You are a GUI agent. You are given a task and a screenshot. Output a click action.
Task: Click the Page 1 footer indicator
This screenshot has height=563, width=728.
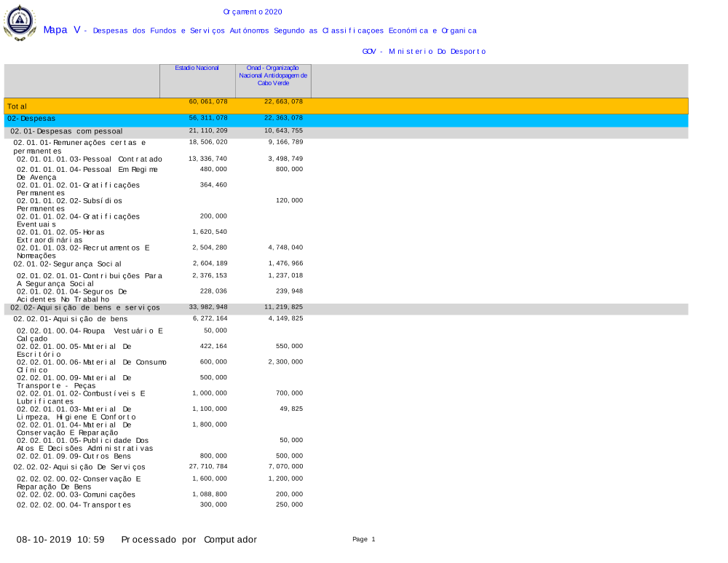(363, 539)
